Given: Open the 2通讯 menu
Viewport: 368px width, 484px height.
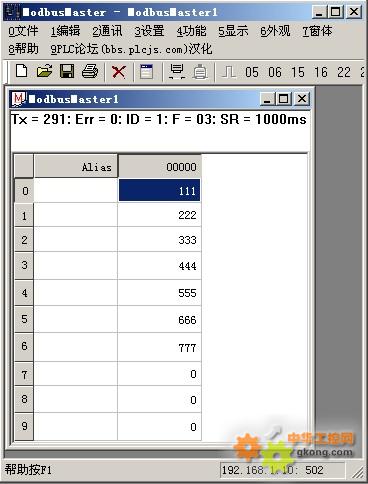Looking at the screenshot, I should (107, 31).
